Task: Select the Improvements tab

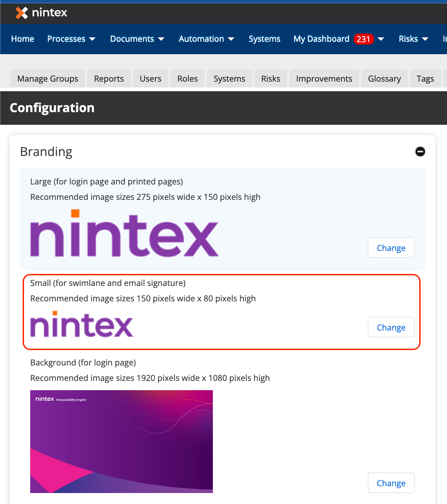Action: [x=324, y=79]
